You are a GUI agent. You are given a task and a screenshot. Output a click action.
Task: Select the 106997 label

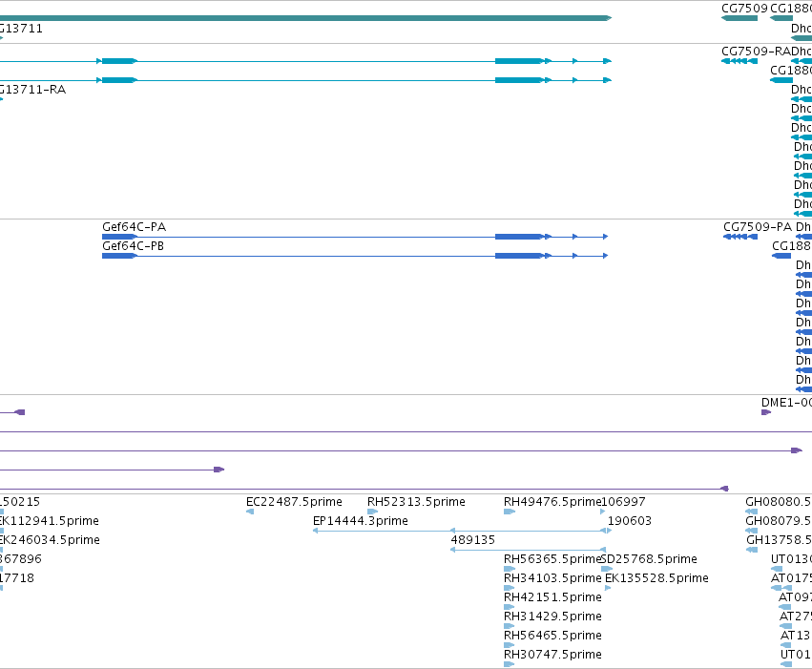point(623,502)
